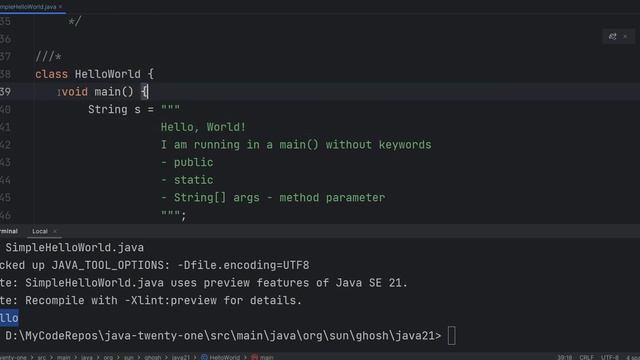Select the org breadcrumb folder
Screen dimensions: 640x360
coord(108,357)
